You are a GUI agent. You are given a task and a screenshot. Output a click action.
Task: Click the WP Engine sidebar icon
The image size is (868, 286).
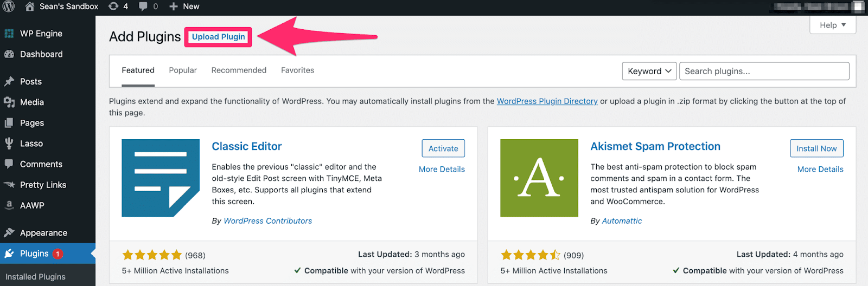point(9,34)
